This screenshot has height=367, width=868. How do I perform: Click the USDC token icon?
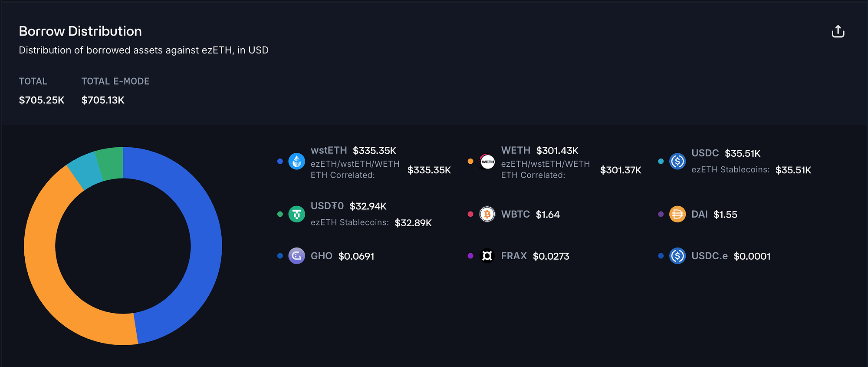tap(677, 162)
